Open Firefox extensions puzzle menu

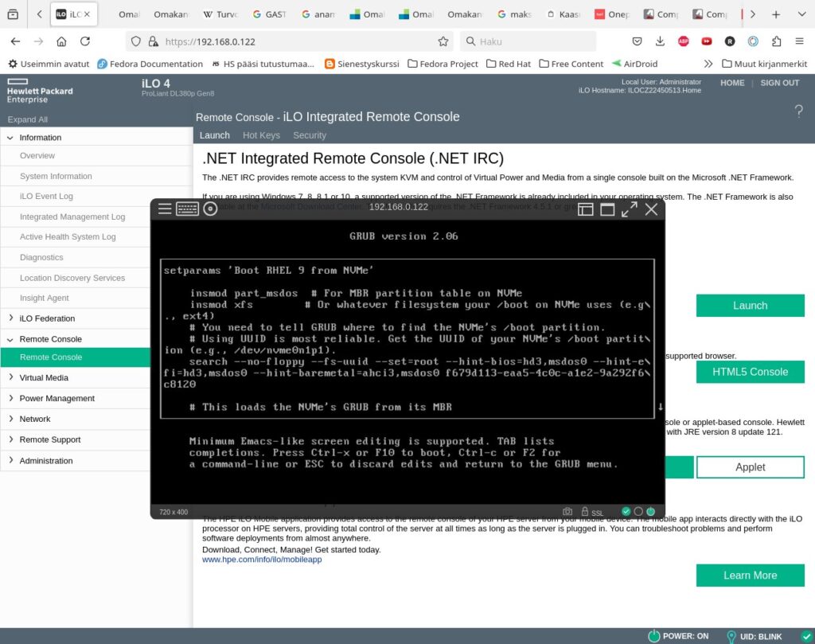(x=777, y=41)
